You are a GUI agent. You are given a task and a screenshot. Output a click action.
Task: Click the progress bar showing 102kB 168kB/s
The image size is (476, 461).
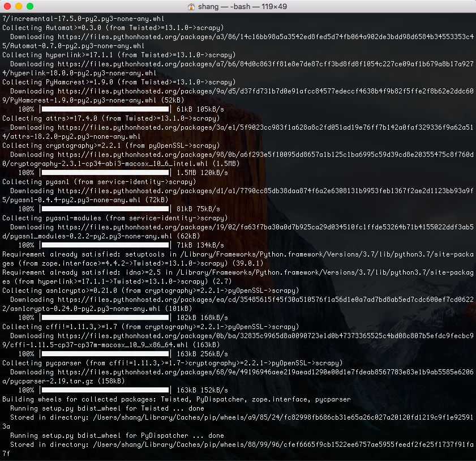coord(105,318)
